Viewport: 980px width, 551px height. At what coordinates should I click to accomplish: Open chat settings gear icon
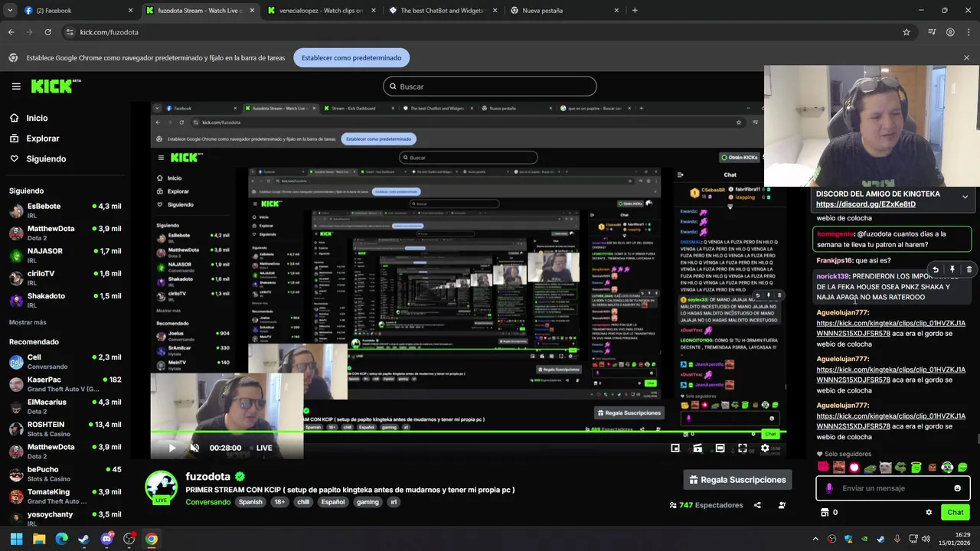[x=929, y=513]
